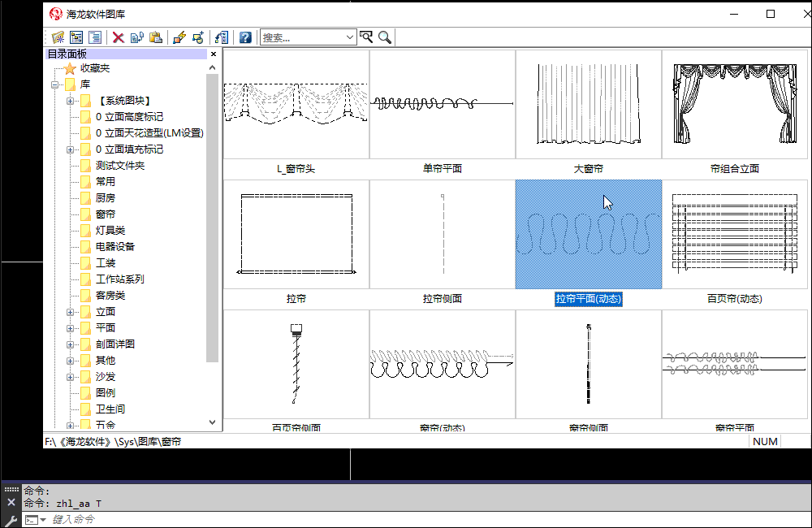Click the magnifying glass search icon
Image resolution: width=812 pixels, height=528 pixels.
pyautogui.click(x=385, y=37)
